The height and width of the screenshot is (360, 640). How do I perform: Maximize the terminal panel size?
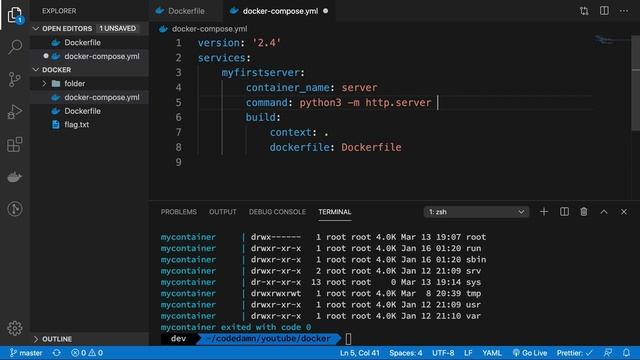(x=604, y=212)
